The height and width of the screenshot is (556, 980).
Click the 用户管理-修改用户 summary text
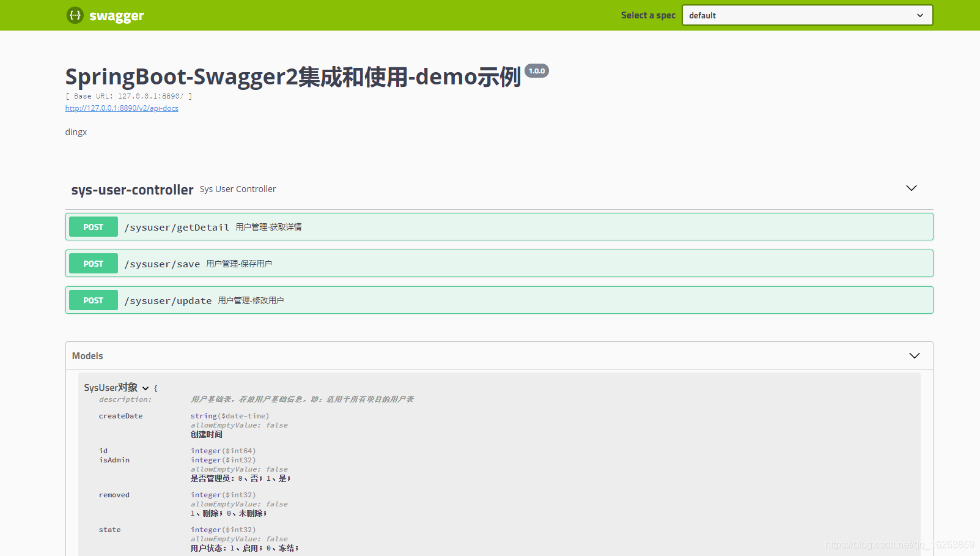[251, 300]
